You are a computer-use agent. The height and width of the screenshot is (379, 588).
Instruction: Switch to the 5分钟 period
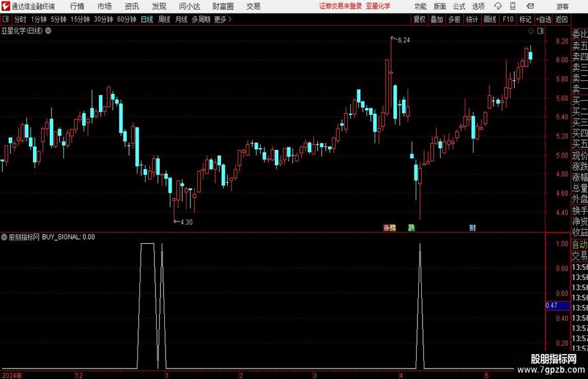coord(58,19)
